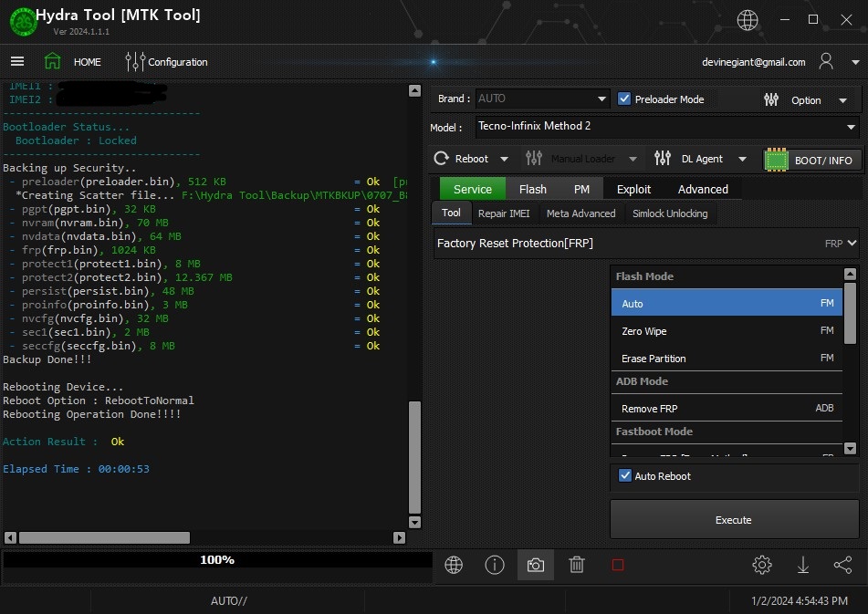Expand the Option dropdown arrow
Viewport: 868px width, 614px height.
tap(843, 100)
